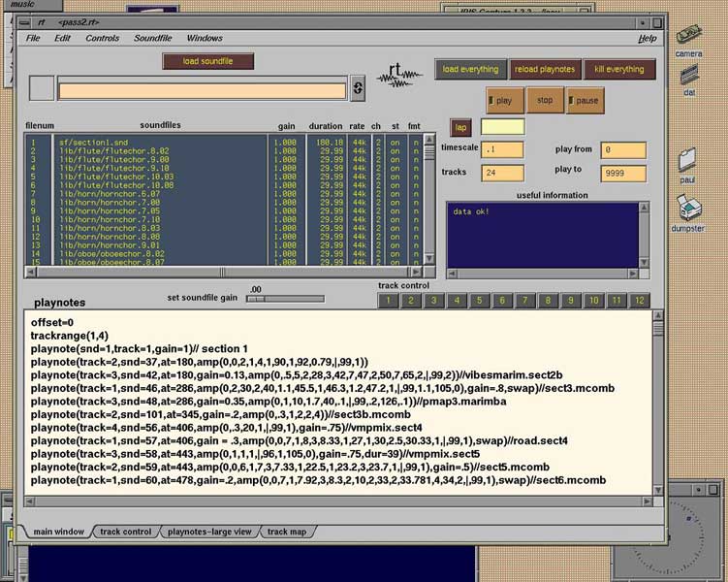Image resolution: width=728 pixels, height=582 pixels.
Task: Toggle track control button 6
Action: 502,301
